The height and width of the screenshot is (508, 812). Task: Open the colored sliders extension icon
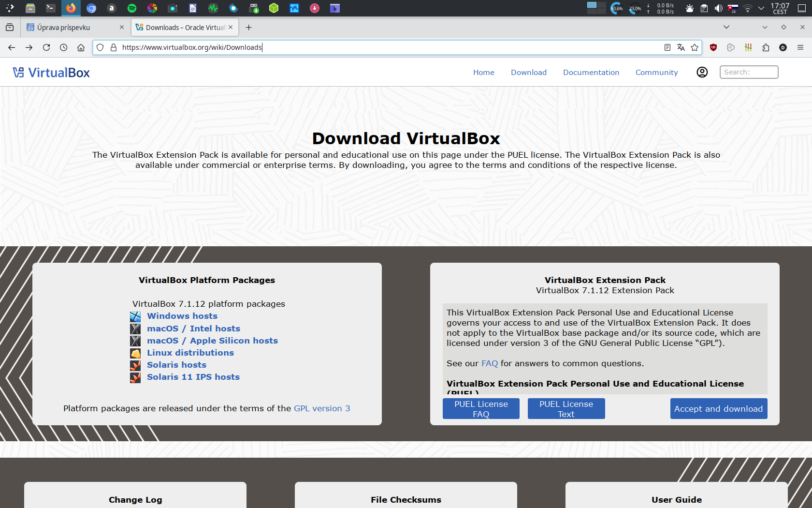748,47
